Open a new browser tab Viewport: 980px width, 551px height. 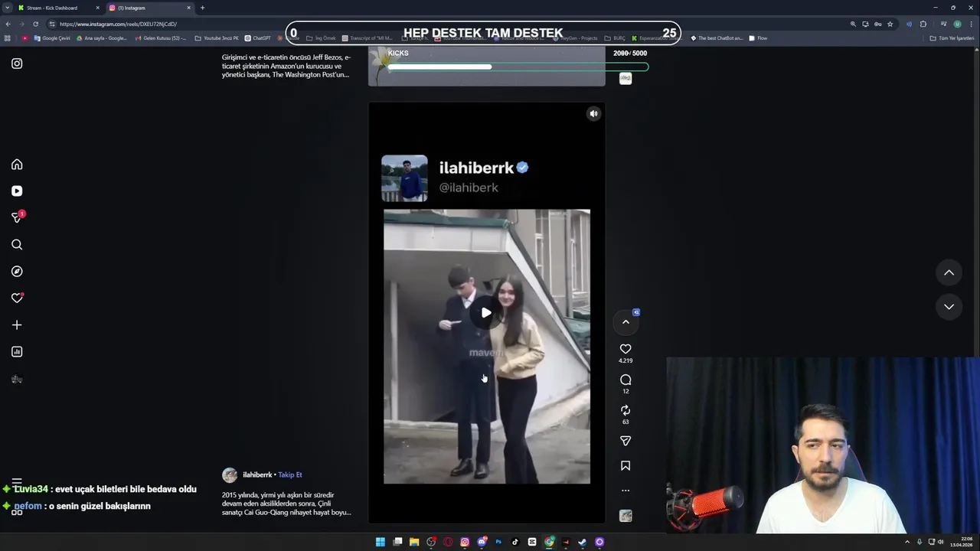coord(202,8)
